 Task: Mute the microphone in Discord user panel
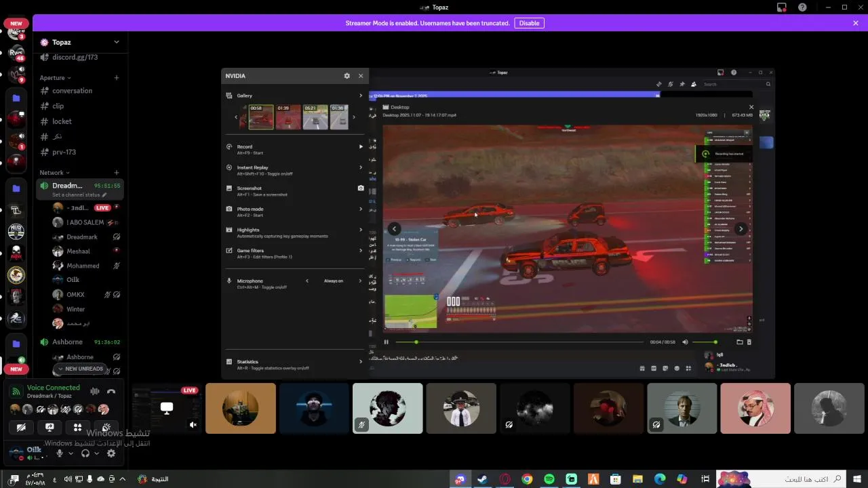pos(60,453)
